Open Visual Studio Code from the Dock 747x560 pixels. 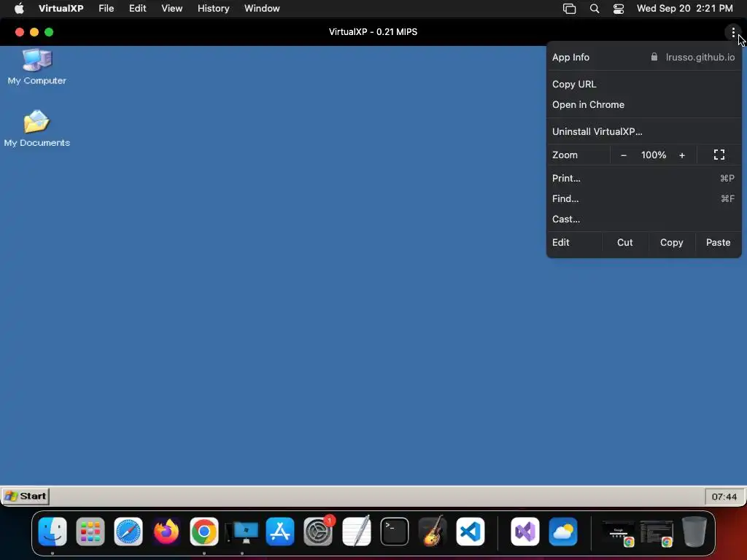click(x=471, y=532)
